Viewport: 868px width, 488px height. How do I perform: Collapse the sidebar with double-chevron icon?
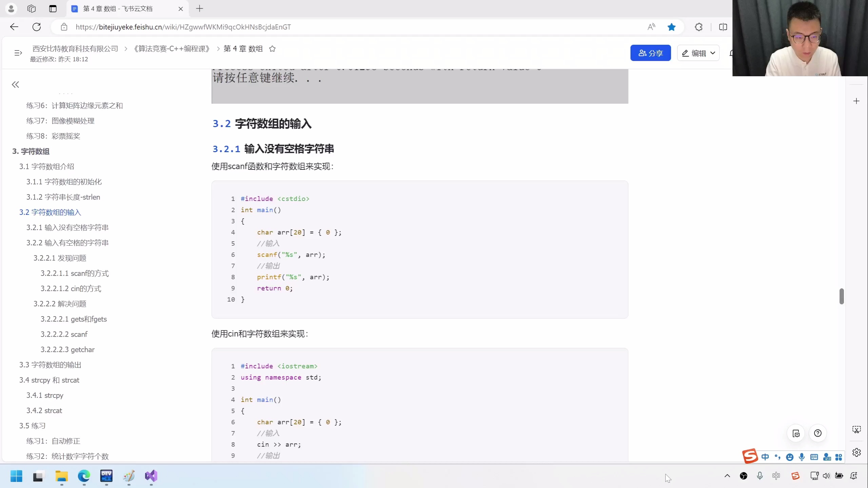click(15, 84)
